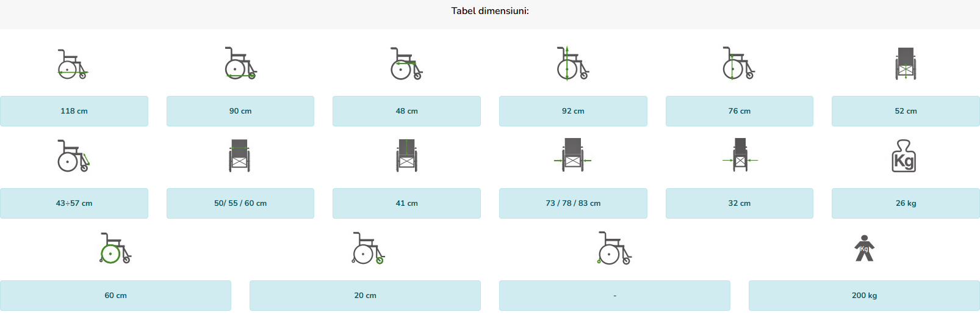Select the 26 kg value cell
980x317 pixels.
click(x=906, y=203)
